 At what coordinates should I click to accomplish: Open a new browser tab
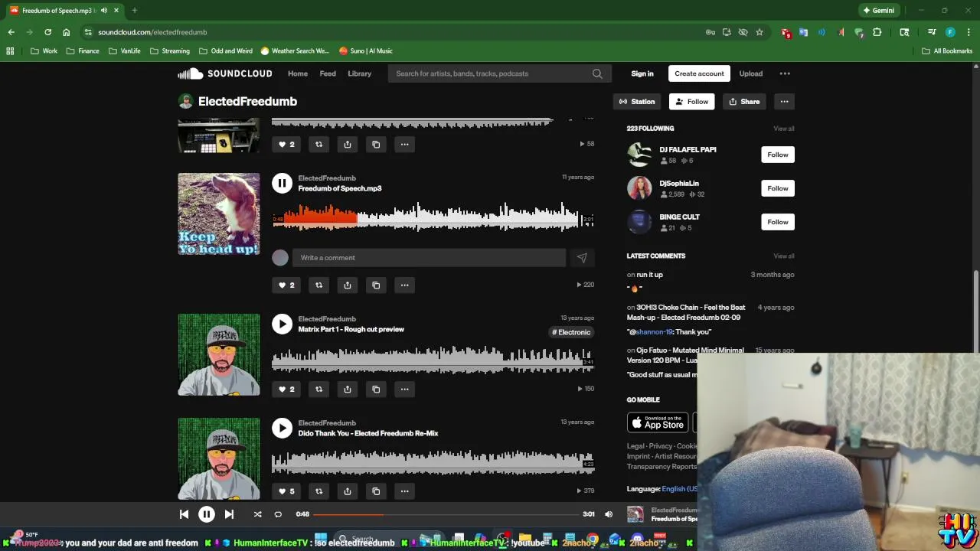coord(134,11)
